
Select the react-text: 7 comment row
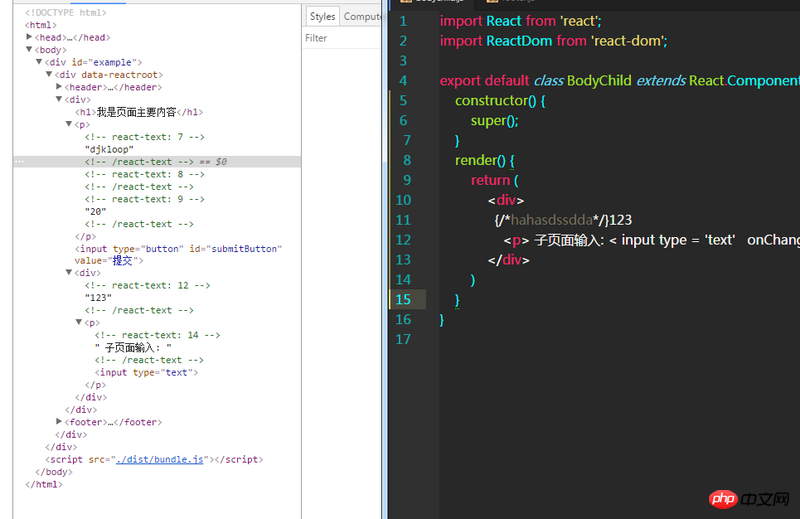tap(145, 137)
